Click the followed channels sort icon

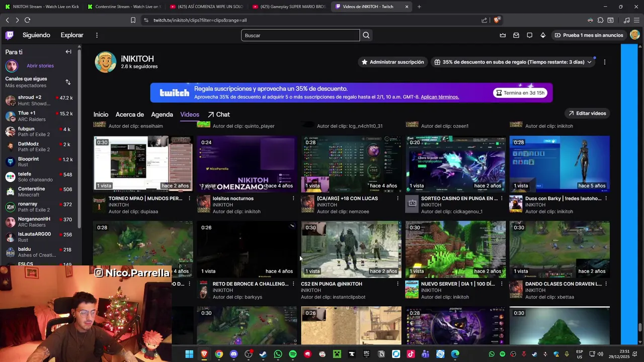click(x=68, y=82)
